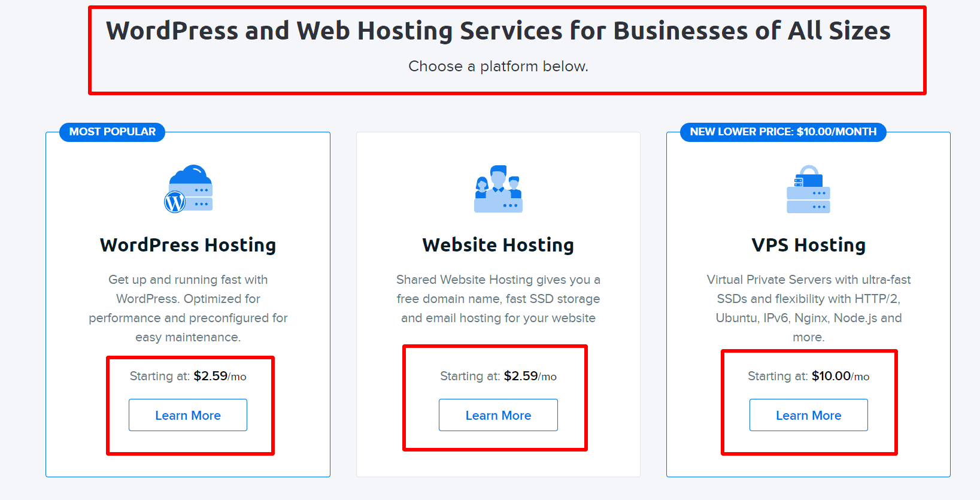Click the 'Shared Website Hosting gives you' description
This screenshot has width=980, height=500.
coord(498,299)
